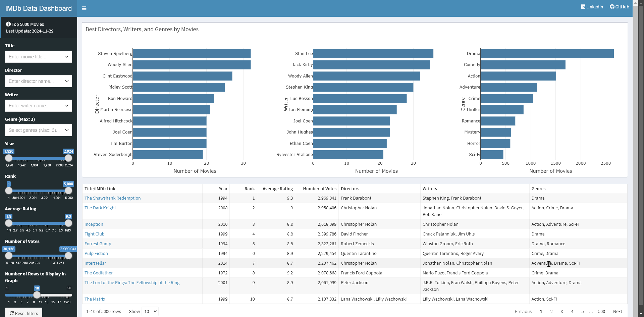Toggle the sidebar hamburger menu icon
The image size is (644, 317).
pyautogui.click(x=84, y=8)
